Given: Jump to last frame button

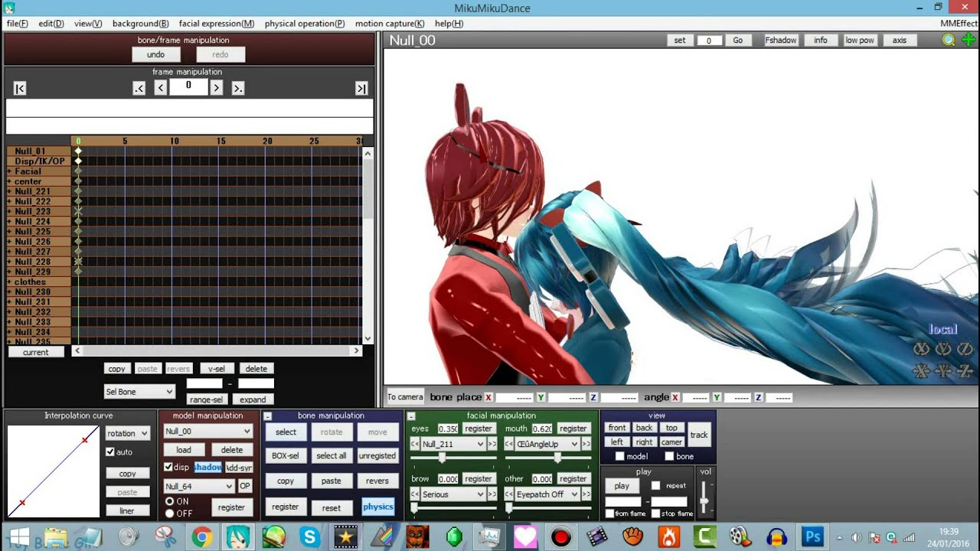Looking at the screenshot, I should coord(361,89).
